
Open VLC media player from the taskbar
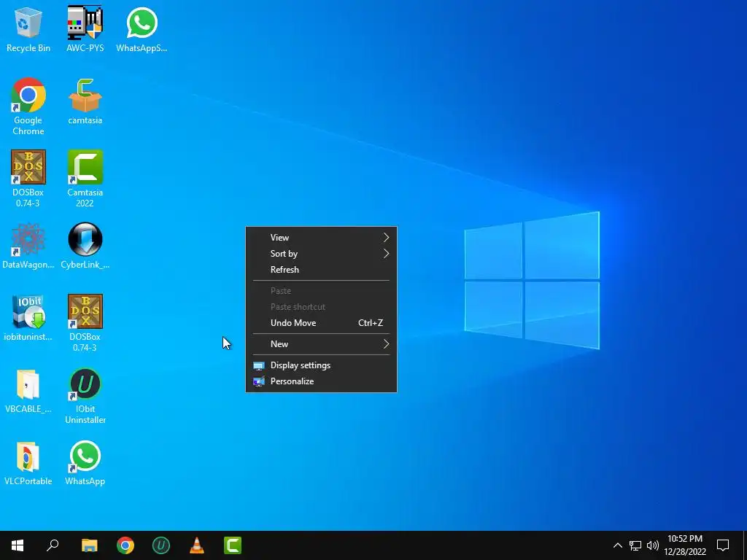(x=197, y=545)
